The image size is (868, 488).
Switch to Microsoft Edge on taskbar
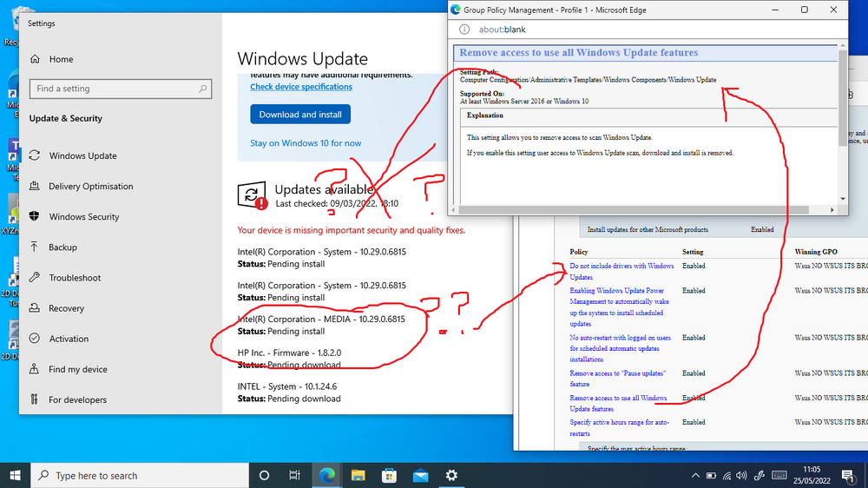pyautogui.click(x=327, y=475)
